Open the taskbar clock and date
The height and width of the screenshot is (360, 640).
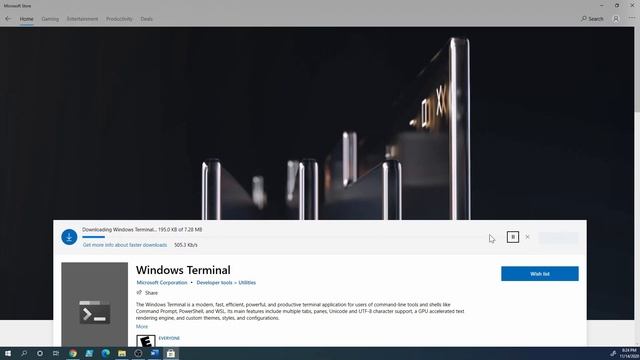click(629, 353)
